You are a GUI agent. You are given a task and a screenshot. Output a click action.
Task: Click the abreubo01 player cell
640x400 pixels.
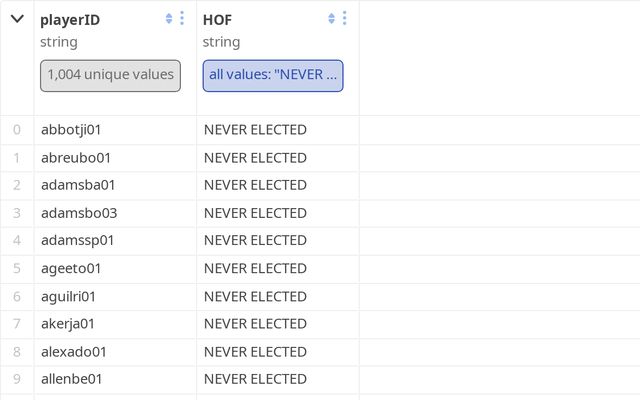coord(76,157)
